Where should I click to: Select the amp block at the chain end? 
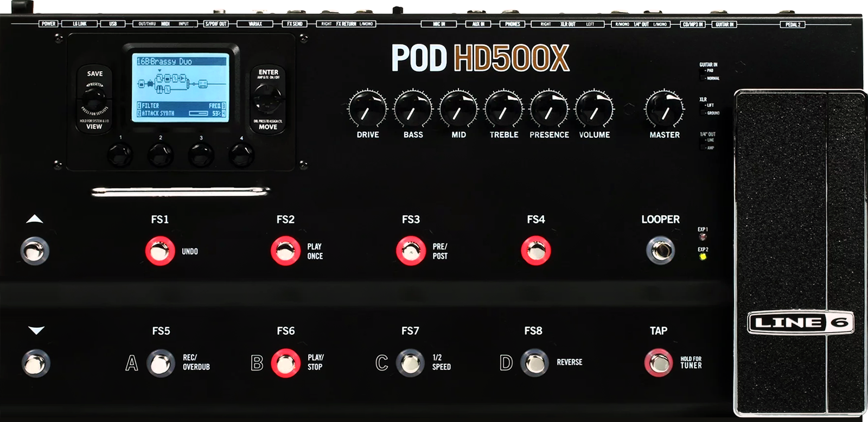pos(203,84)
